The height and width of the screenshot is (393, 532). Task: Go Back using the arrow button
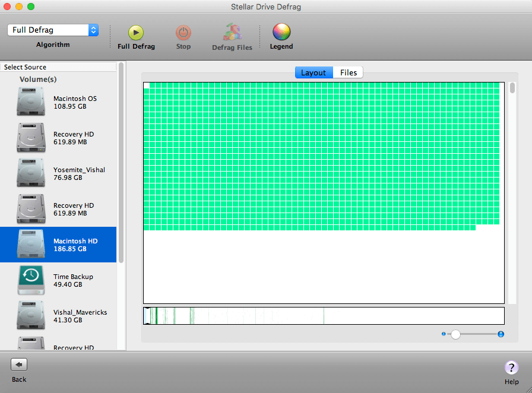(x=19, y=365)
